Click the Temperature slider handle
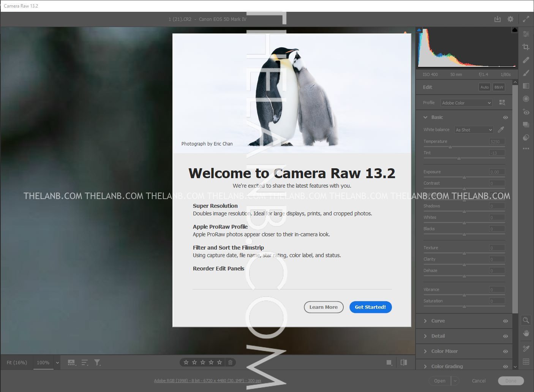 pos(450,147)
